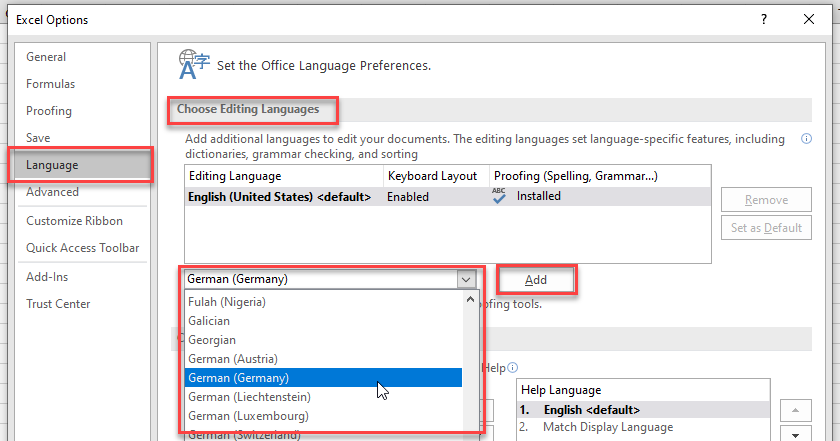Move help language up with arrow button
Screen dimensions: 840x441
[796, 410]
